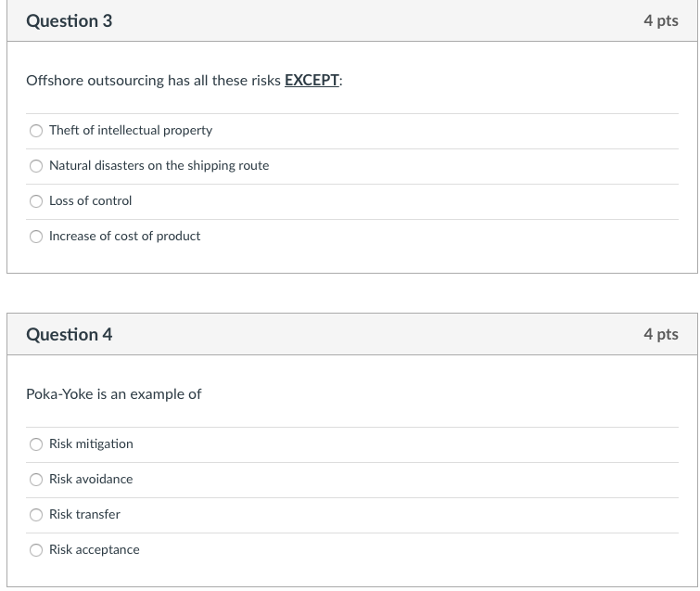Viewport: 700px width, 591px height.
Task: Click the '4 pts' label on Question 3
Action: (x=661, y=21)
